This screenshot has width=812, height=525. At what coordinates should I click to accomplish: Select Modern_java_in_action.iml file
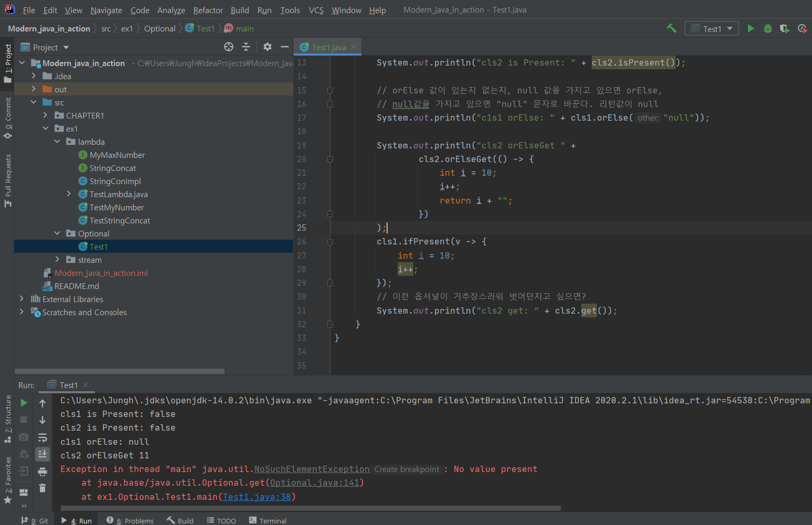coord(101,273)
